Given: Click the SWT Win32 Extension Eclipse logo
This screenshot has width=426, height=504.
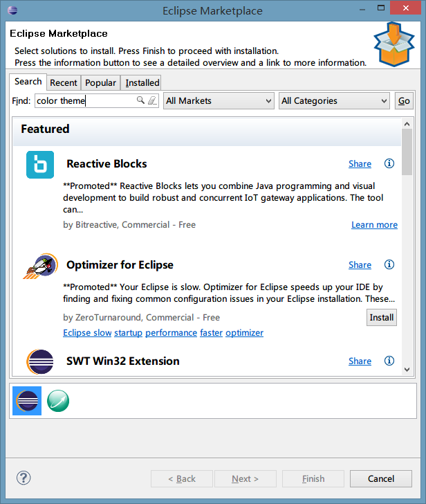Looking at the screenshot, I should pyautogui.click(x=40, y=361).
